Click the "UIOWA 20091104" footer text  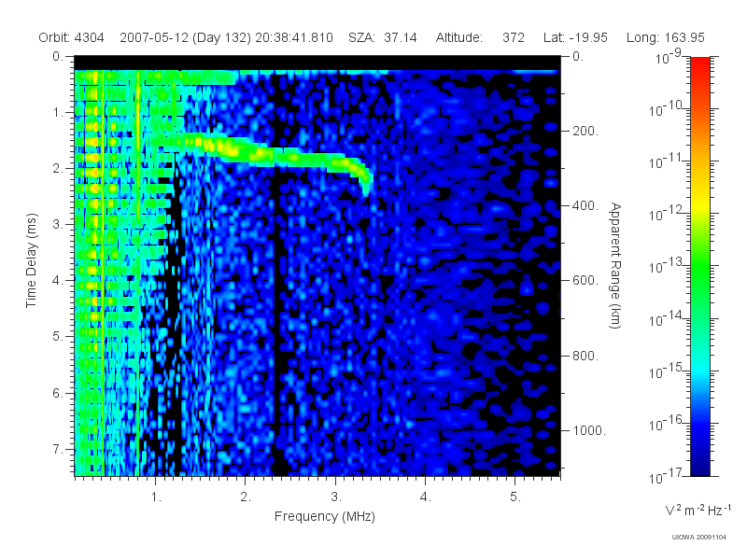(698, 538)
